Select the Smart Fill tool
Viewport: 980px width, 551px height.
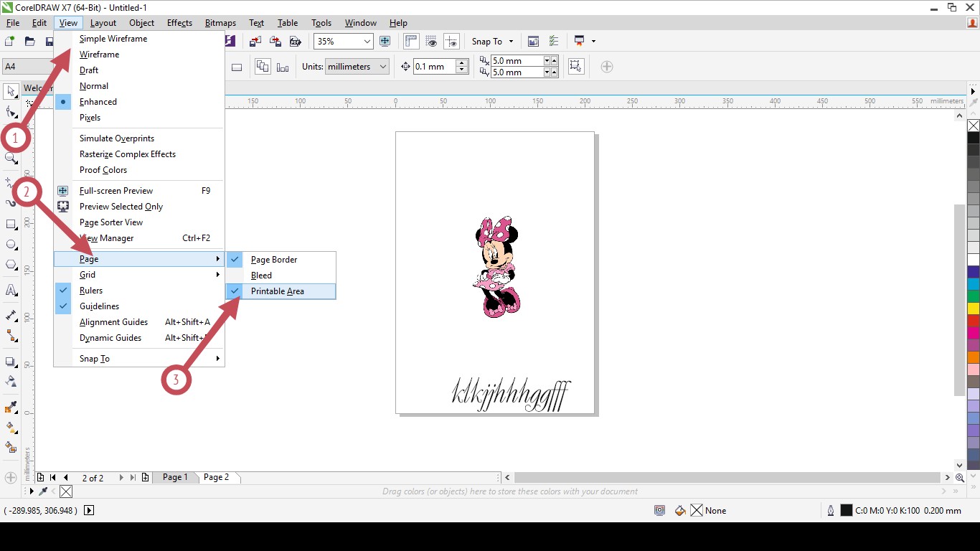[x=11, y=447]
